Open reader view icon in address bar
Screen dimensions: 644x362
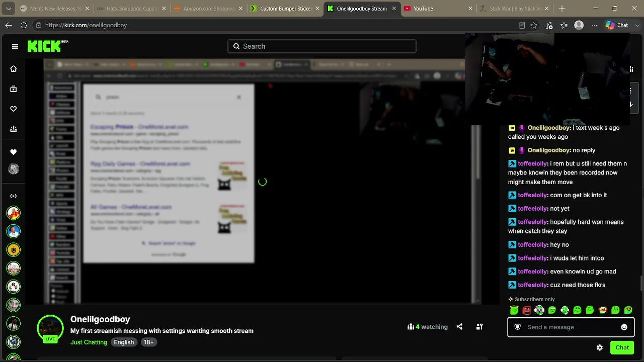[x=522, y=25]
